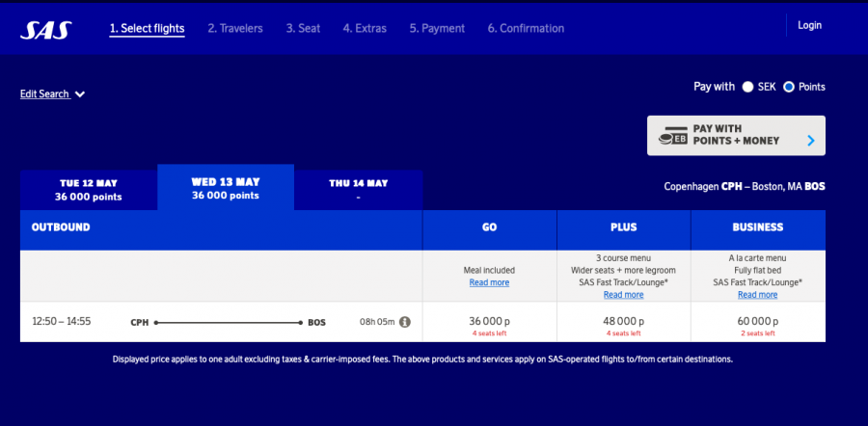
Task: Click the EuroBonus coins icon
Action: [672, 136]
